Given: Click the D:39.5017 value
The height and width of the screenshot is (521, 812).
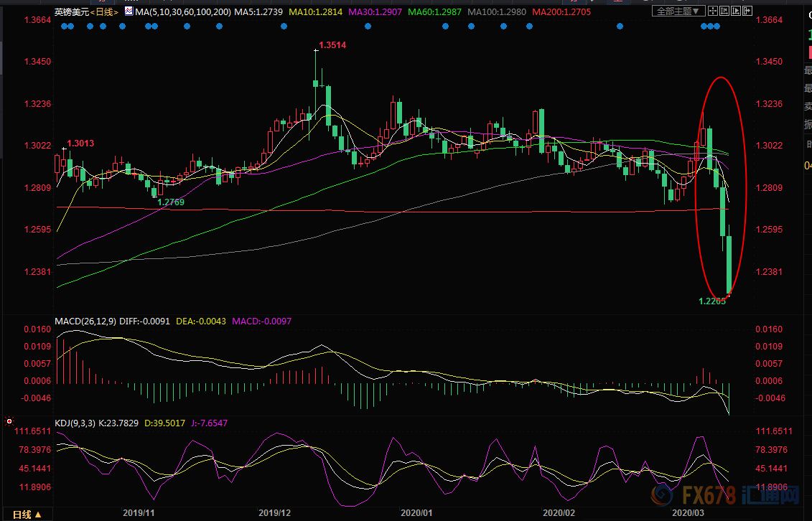Looking at the screenshot, I should click(164, 423).
